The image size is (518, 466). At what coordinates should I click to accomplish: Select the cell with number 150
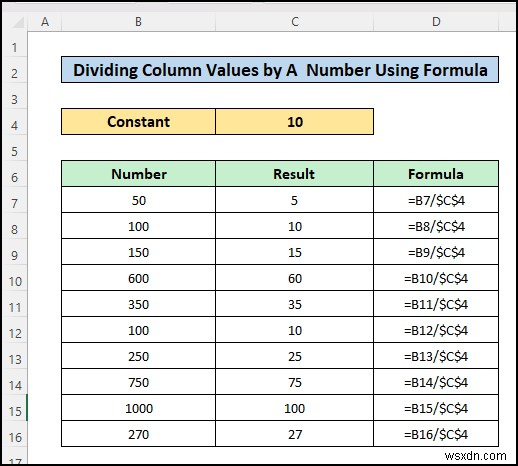[x=138, y=252]
